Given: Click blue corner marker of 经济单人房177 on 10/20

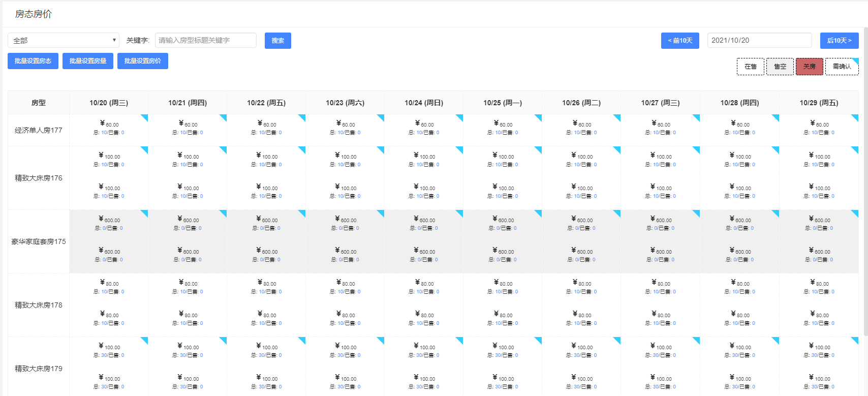Looking at the screenshot, I should click(145, 117).
